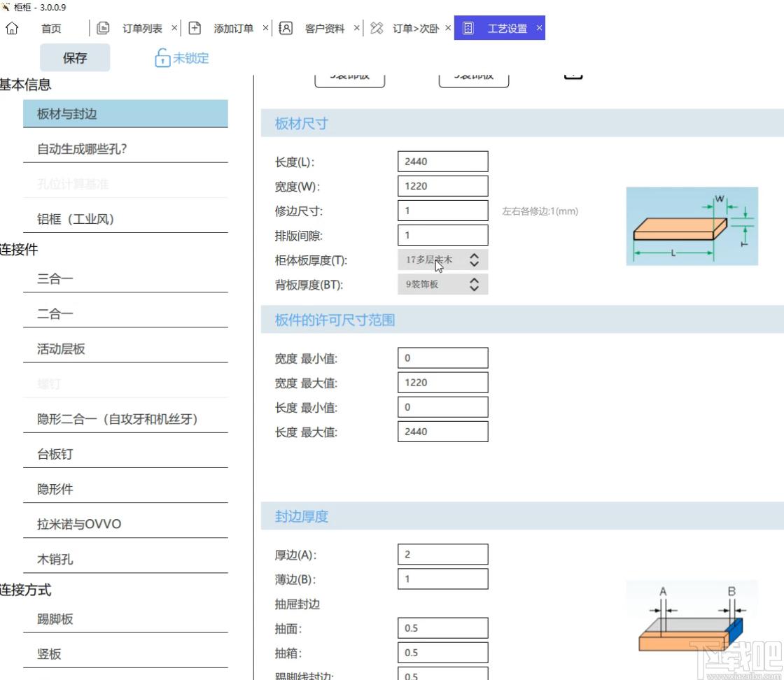Click the 长度(L) input field

[442, 162]
